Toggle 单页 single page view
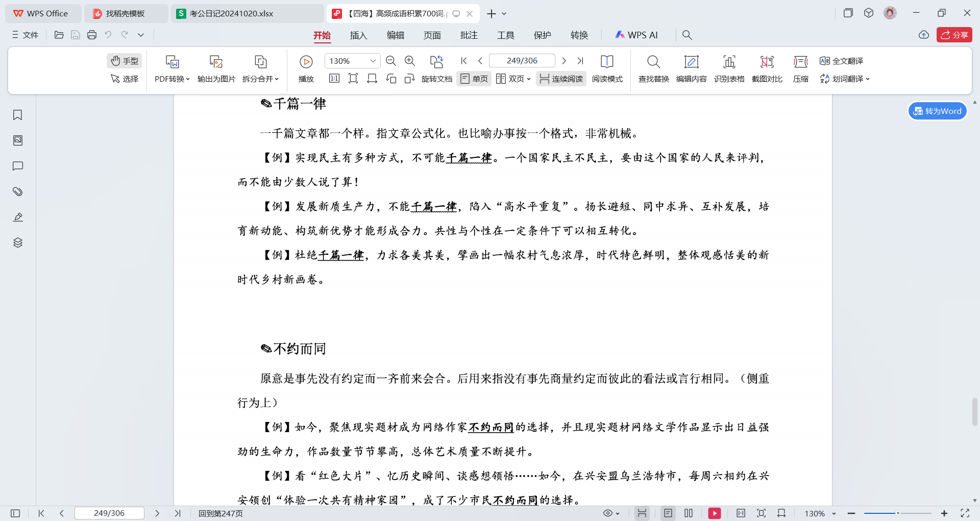980x521 pixels. coord(474,79)
